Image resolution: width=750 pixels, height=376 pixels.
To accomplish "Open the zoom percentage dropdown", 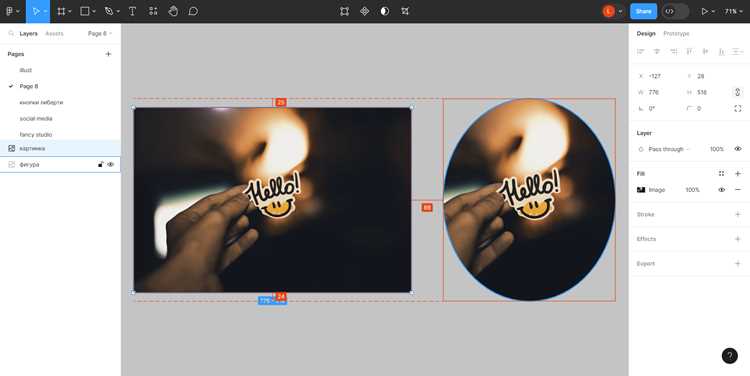I will (x=734, y=11).
